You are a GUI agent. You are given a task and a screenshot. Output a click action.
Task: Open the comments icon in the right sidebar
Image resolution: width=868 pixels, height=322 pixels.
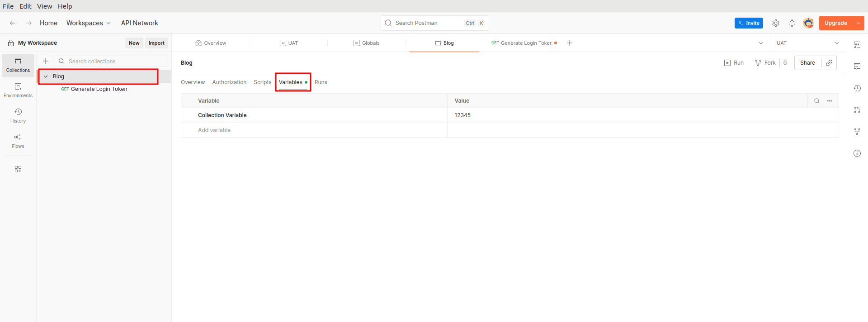857,66
